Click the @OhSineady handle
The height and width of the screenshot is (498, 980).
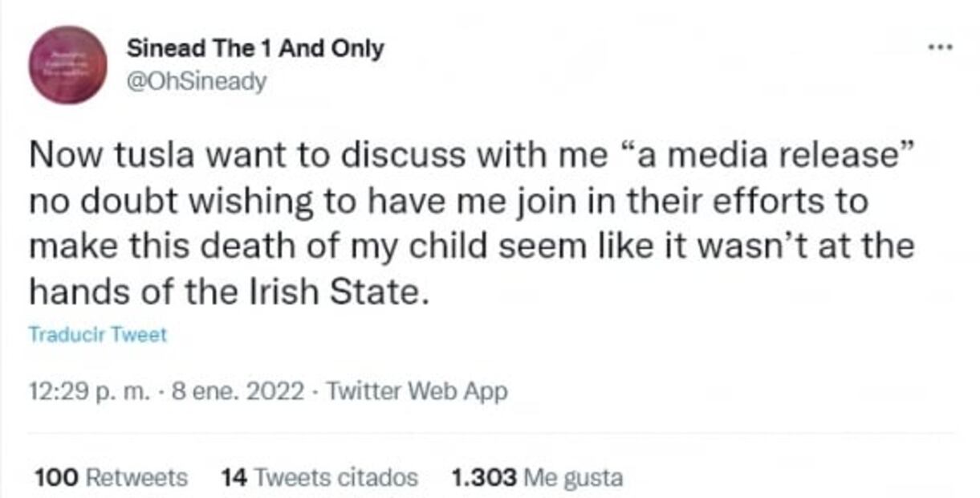coord(196,81)
